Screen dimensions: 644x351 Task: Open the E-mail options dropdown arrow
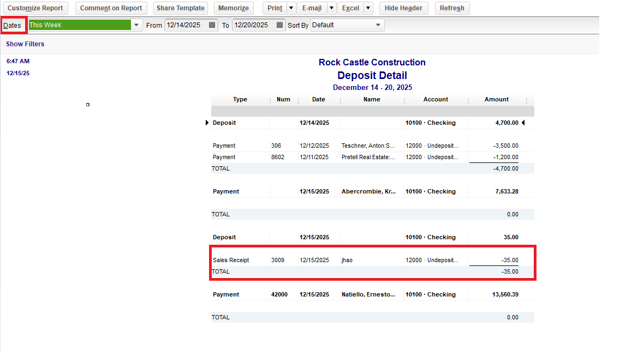pos(331,8)
